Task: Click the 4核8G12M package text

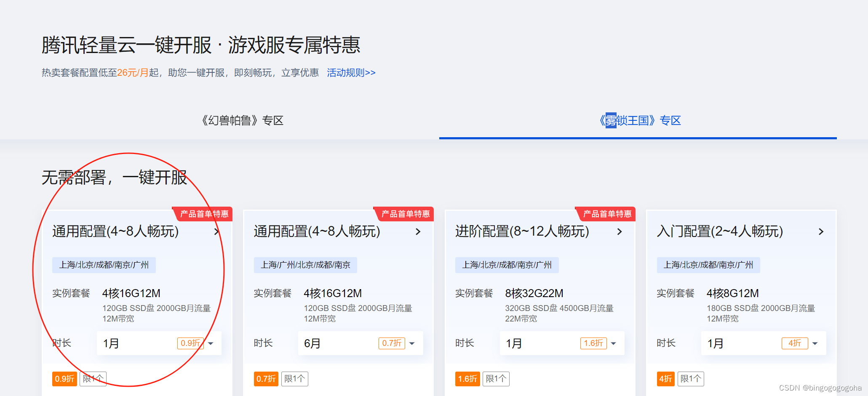Action: pyautogui.click(x=733, y=293)
